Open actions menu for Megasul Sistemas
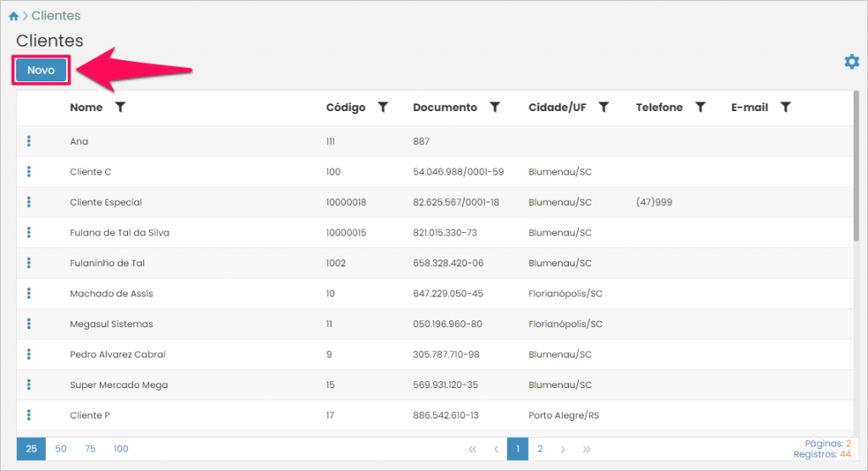Image resolution: width=868 pixels, height=471 pixels. (29, 324)
